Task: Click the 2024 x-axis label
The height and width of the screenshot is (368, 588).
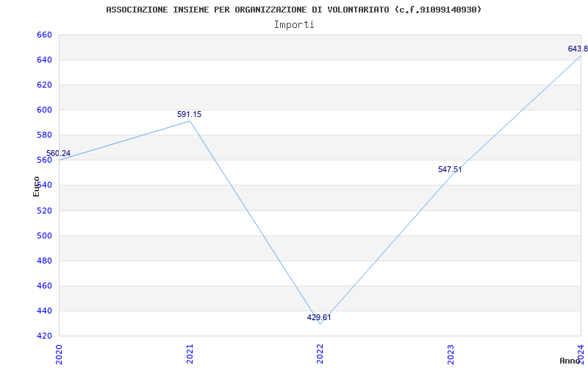Action: pos(581,354)
